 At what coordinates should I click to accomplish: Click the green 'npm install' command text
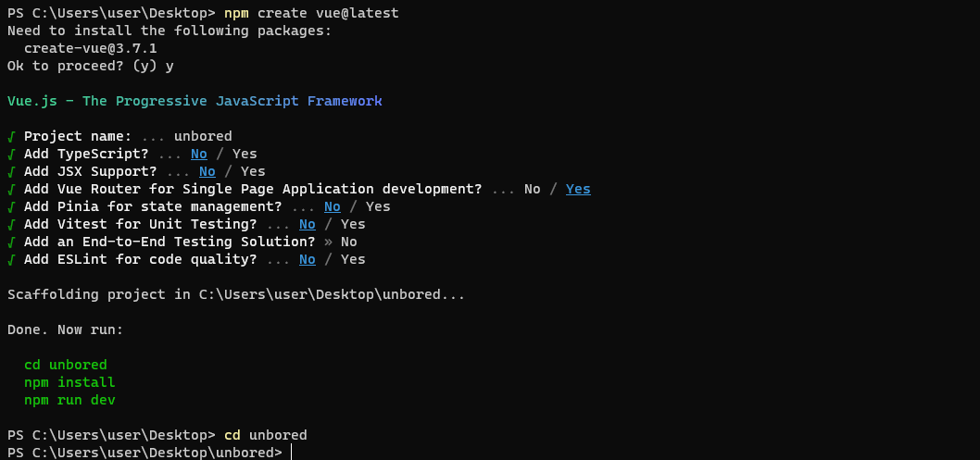pos(69,382)
